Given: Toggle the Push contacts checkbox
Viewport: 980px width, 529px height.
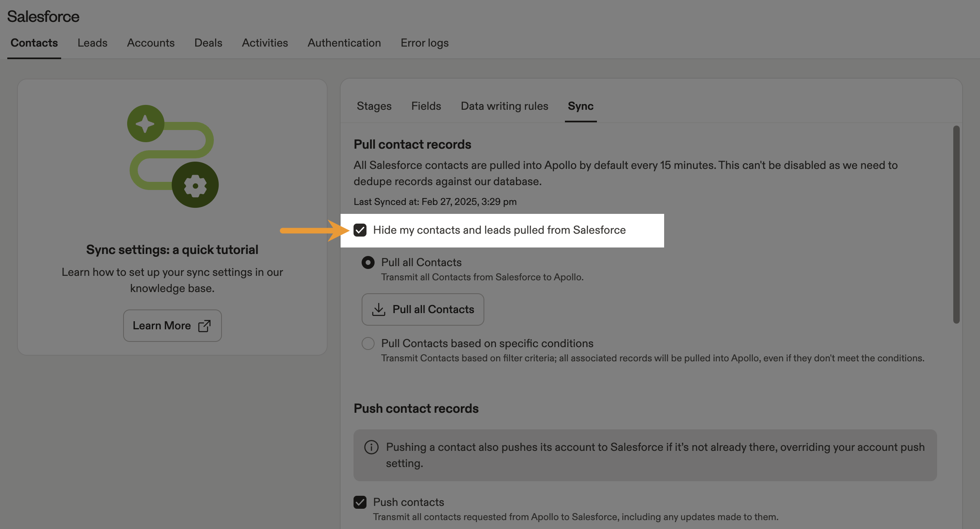Looking at the screenshot, I should [360, 502].
